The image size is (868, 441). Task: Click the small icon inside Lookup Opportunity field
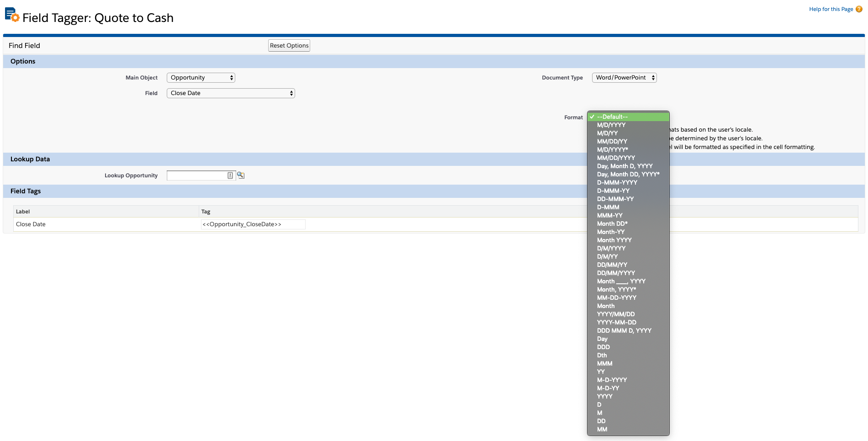pos(230,175)
